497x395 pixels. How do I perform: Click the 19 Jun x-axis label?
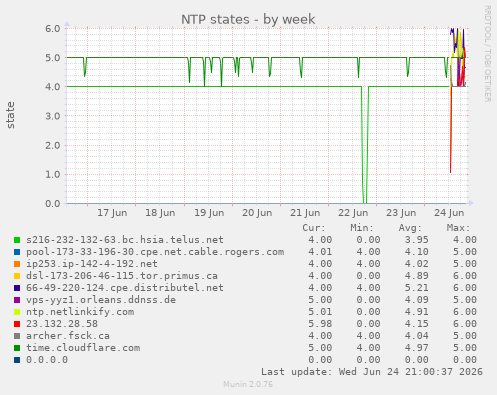click(209, 213)
